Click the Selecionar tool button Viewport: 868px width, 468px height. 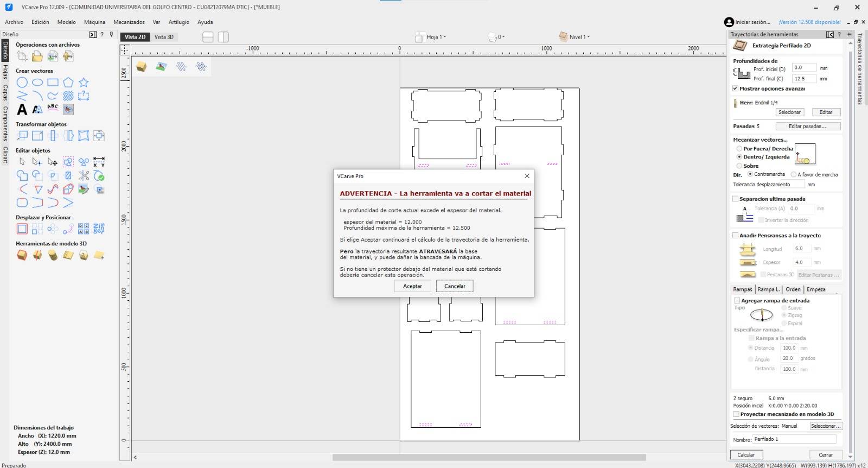789,112
